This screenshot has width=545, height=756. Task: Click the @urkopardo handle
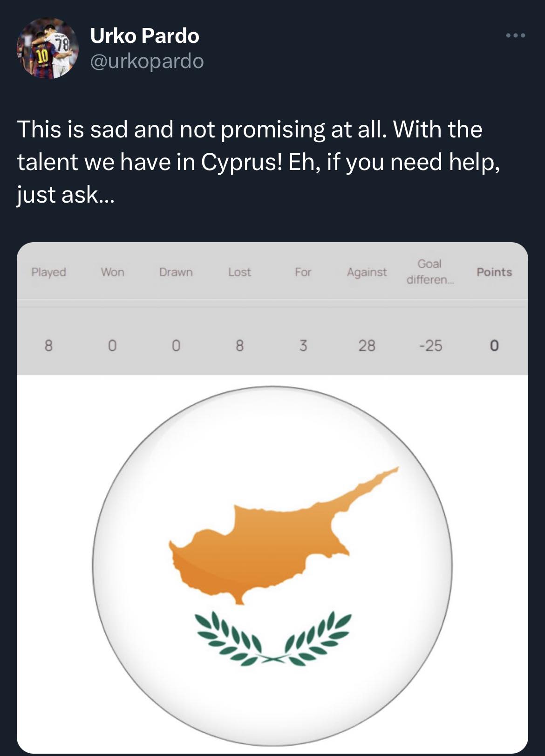point(147,61)
